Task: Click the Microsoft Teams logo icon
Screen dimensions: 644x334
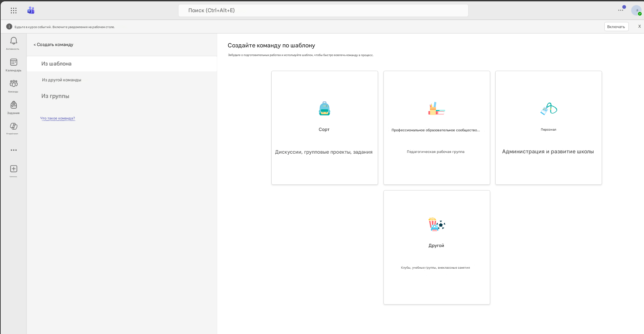Action: click(x=31, y=10)
